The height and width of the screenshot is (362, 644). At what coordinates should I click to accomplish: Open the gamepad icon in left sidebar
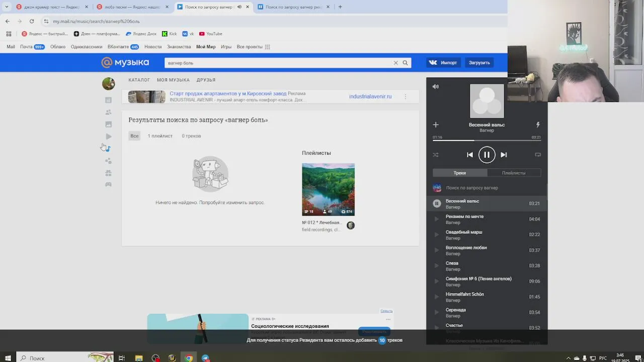click(x=108, y=185)
